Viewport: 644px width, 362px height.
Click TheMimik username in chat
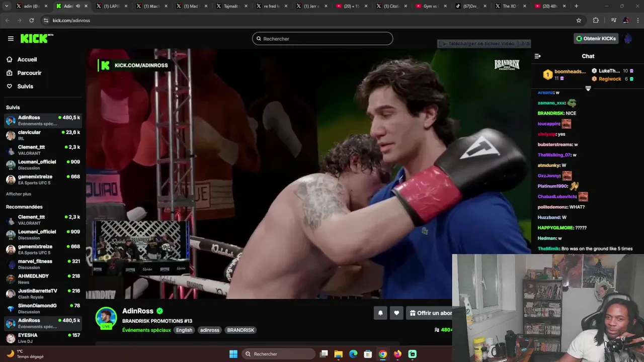click(x=549, y=249)
